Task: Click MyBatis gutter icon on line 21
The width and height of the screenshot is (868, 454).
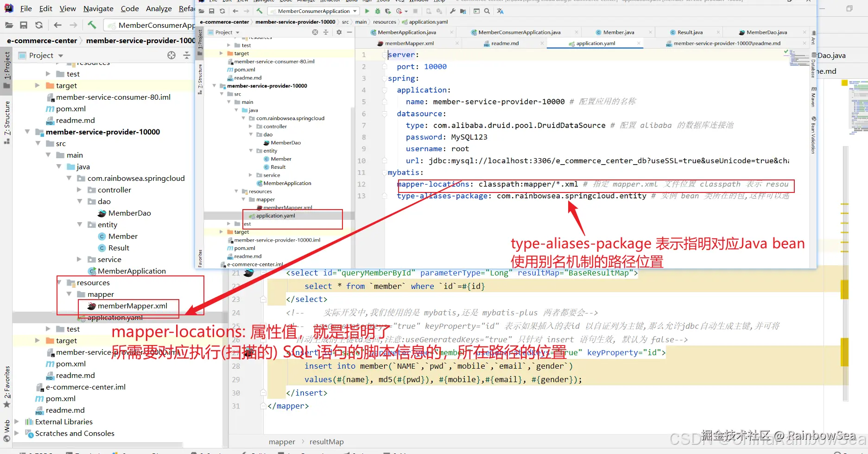Action: 249,273
